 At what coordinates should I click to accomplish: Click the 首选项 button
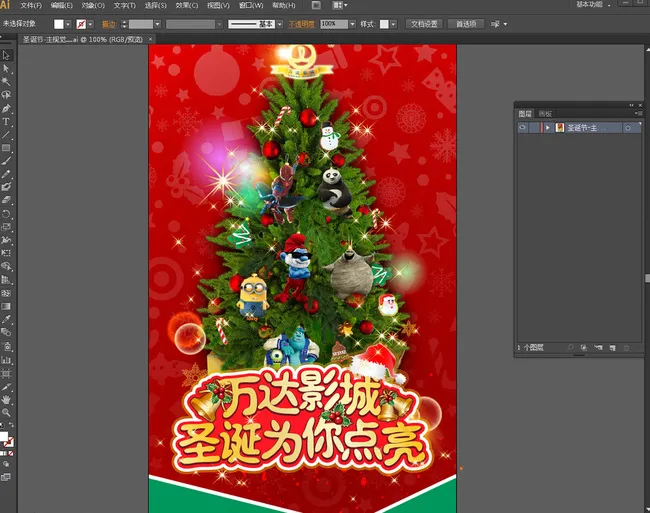pyautogui.click(x=465, y=23)
